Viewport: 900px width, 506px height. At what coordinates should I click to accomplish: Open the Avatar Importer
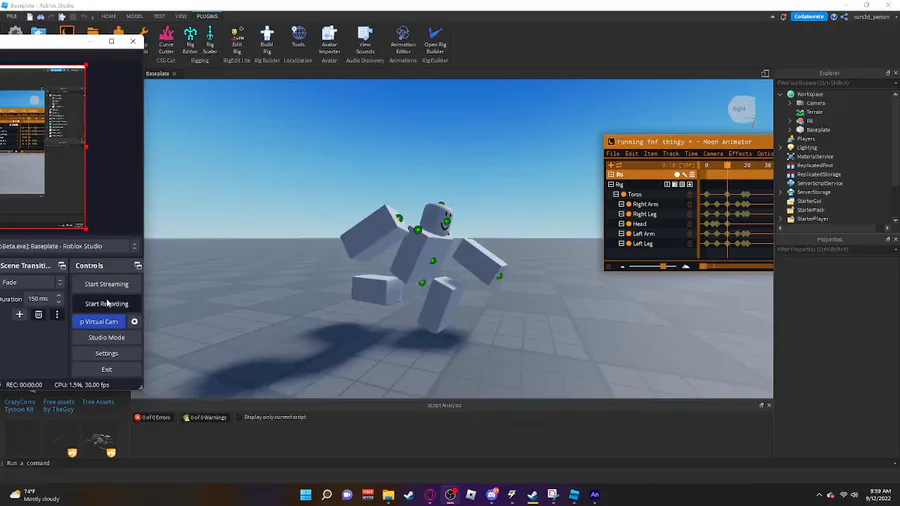(x=329, y=40)
